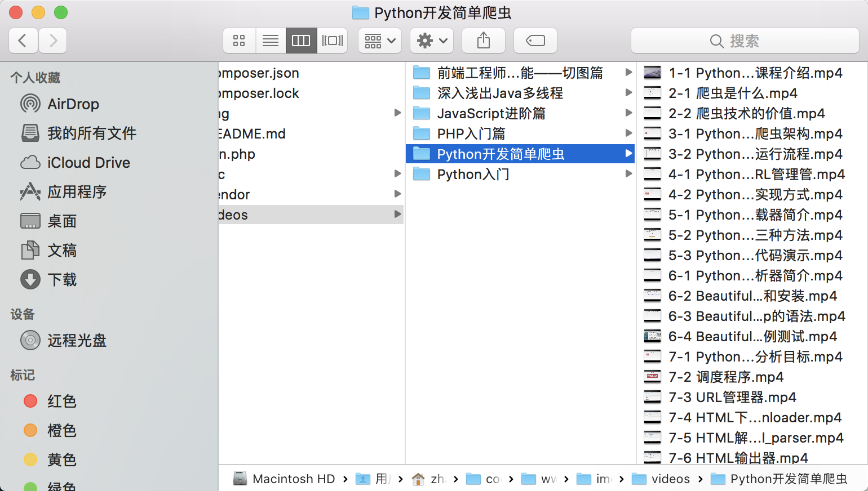Screen dimensions: 868x491
Task: Click Python开发简单爬虫 in the path bar
Action: pos(779,479)
